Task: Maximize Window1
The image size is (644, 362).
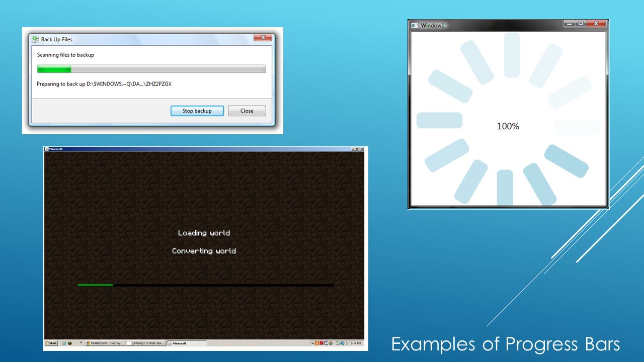Action: tap(581, 23)
